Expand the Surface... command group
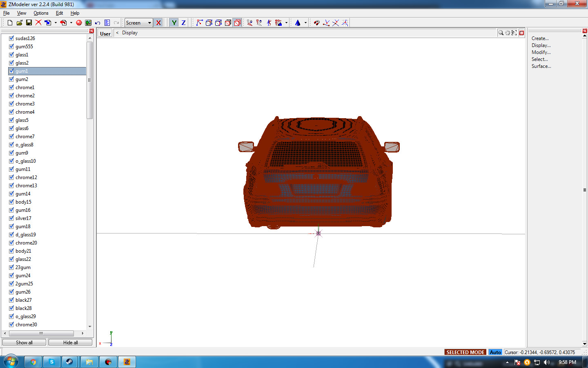588x368 pixels. [541, 66]
